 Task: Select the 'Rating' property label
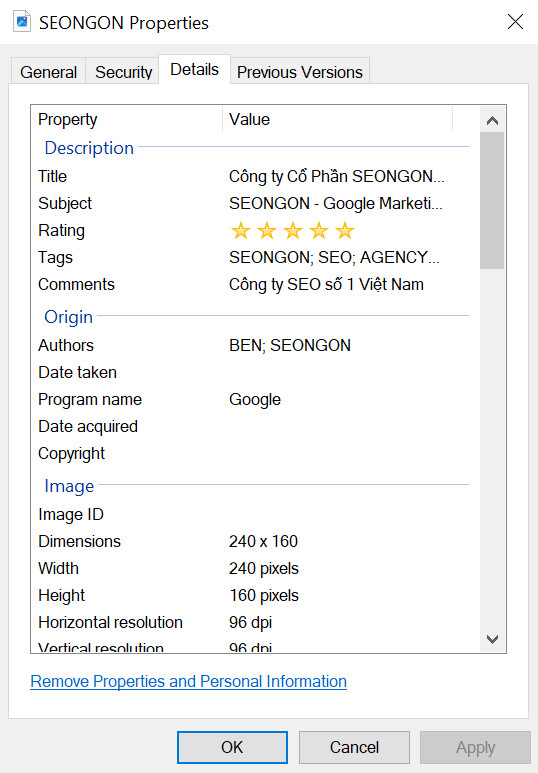pos(62,230)
